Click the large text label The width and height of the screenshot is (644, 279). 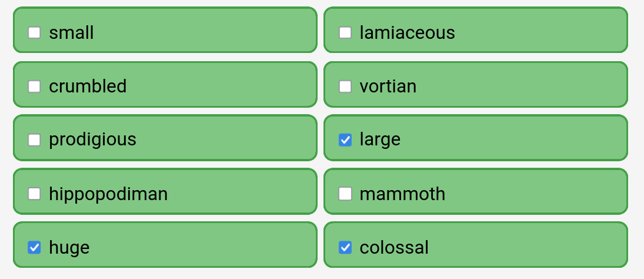point(380,139)
